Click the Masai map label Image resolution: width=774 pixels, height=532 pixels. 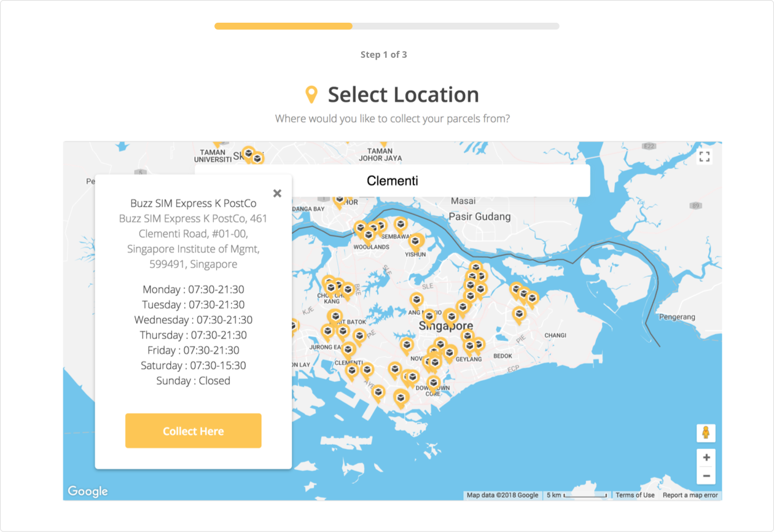(463, 201)
